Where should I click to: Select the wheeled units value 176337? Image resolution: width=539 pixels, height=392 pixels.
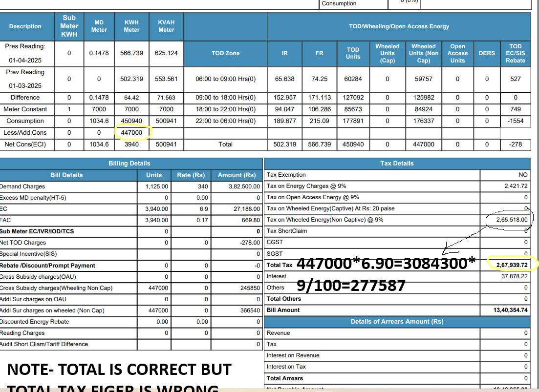pos(424,121)
